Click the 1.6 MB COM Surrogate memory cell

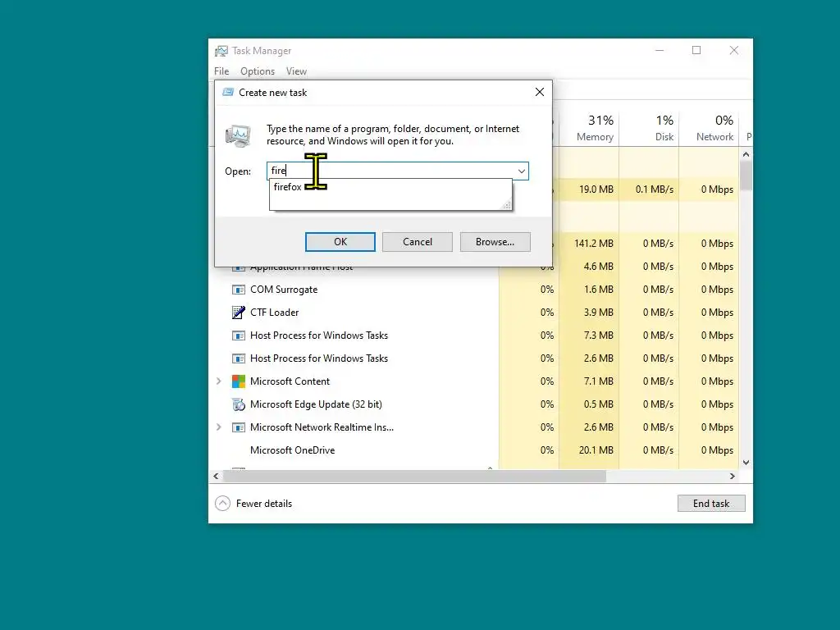click(x=589, y=290)
